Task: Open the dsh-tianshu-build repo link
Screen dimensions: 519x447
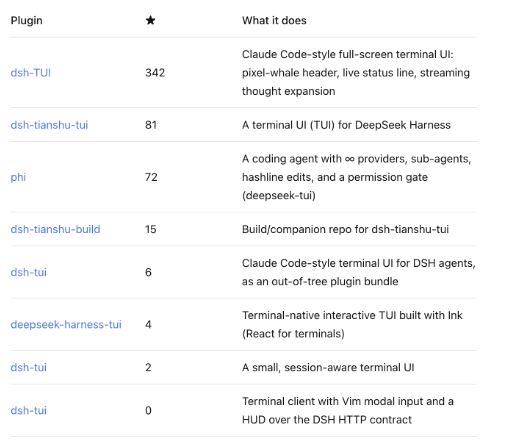Action: pyautogui.click(x=55, y=229)
